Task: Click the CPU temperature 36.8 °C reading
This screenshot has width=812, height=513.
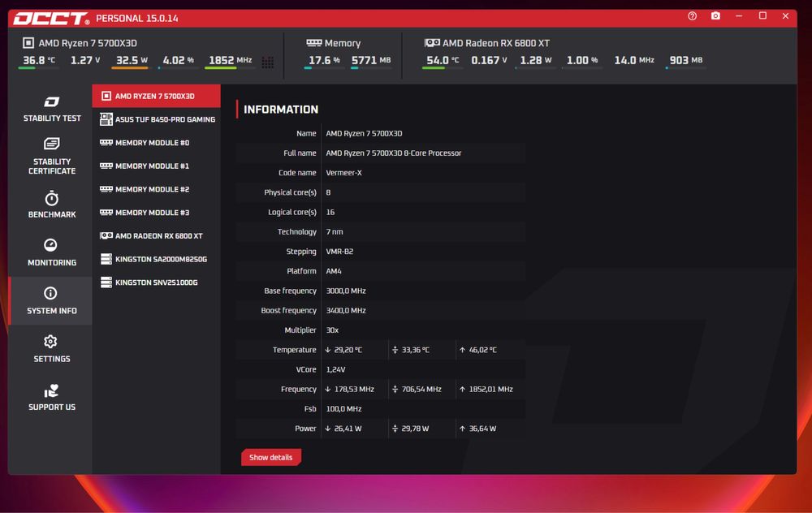Action: pos(39,60)
